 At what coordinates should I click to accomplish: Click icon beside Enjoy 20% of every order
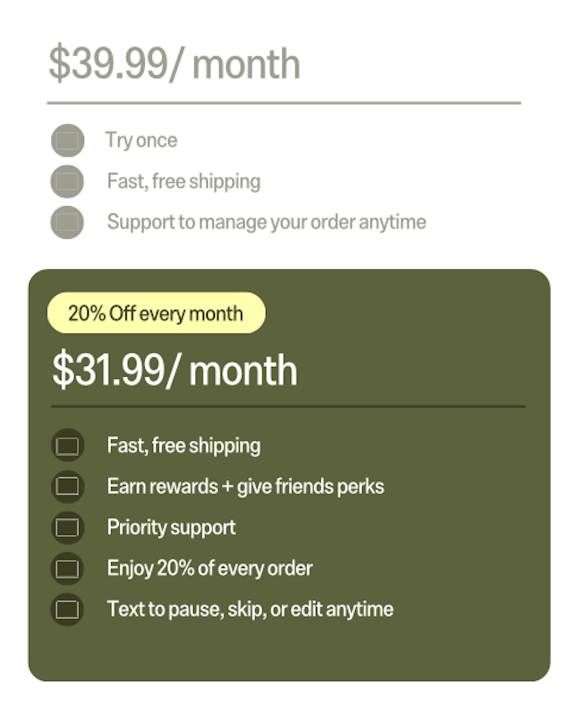67,568
